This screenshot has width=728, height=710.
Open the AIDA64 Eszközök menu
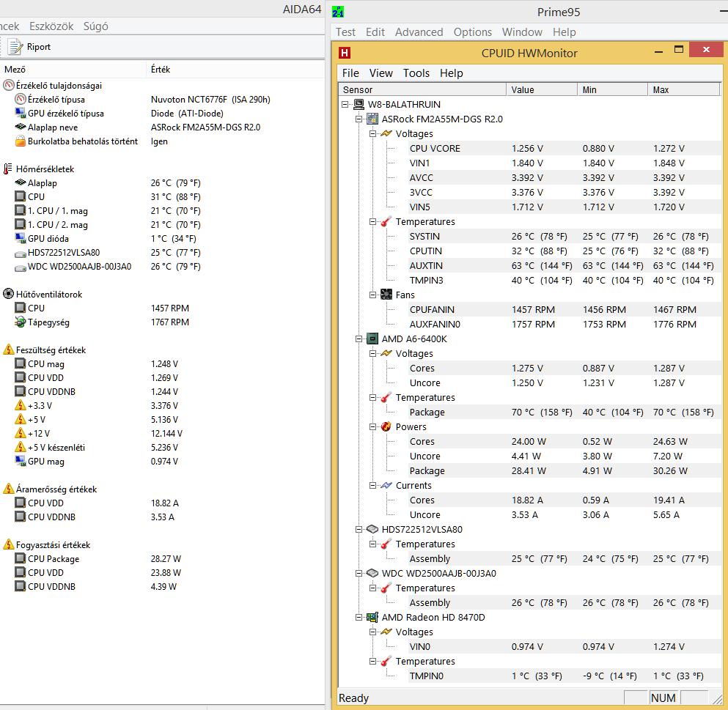[51, 26]
